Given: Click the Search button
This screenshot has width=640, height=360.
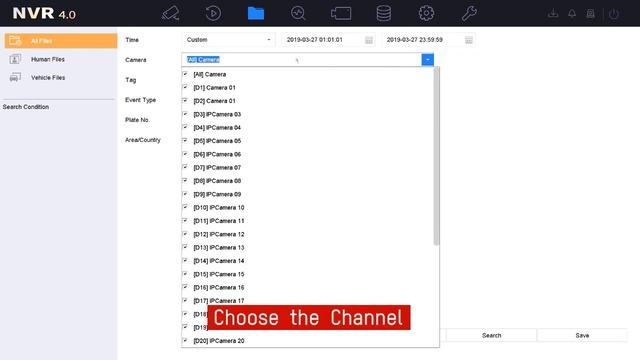Looking at the screenshot, I should point(491,335).
